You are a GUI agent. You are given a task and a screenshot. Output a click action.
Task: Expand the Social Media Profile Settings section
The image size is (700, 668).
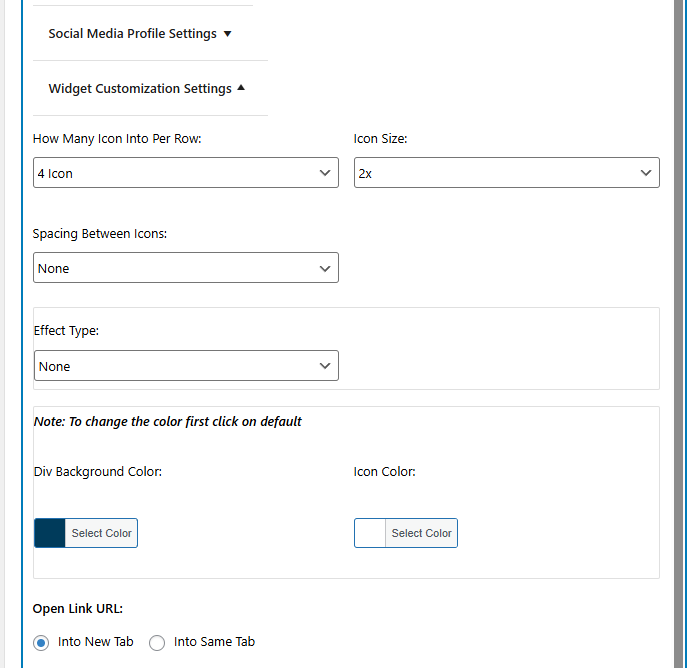[x=132, y=34]
